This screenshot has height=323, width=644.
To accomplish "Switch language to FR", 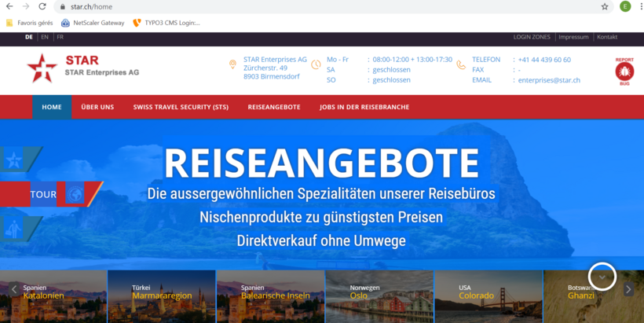I will 60,37.
